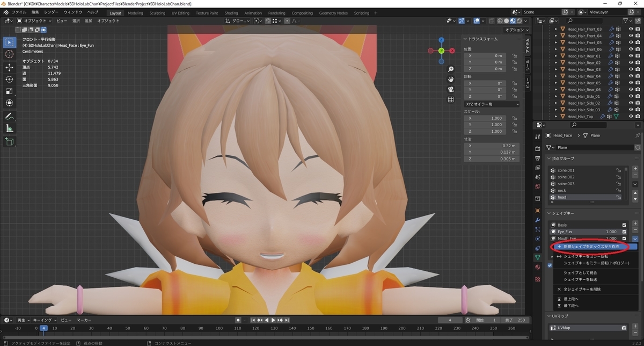The image size is (644, 346).
Task: Lock the X location value
Action: tap(514, 55)
